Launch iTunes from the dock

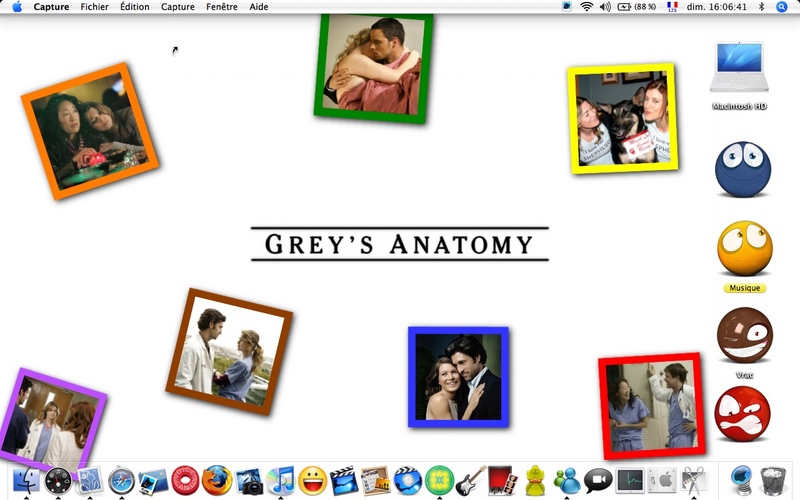click(281, 481)
